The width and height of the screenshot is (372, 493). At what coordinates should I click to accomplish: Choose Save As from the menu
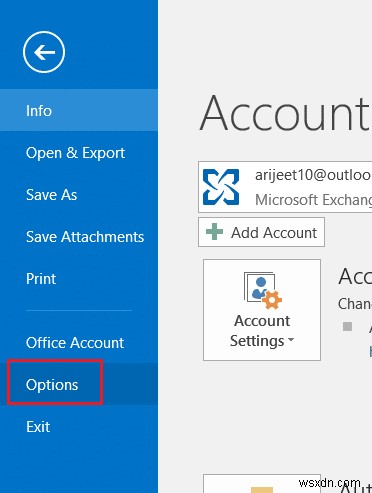(79, 195)
